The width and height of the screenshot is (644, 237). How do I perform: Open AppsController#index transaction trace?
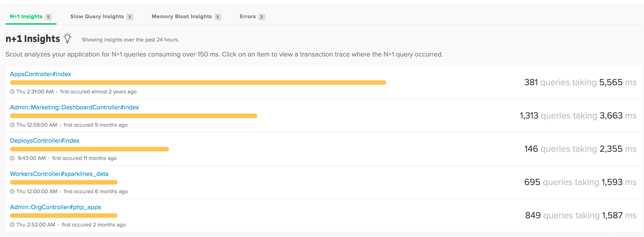41,74
